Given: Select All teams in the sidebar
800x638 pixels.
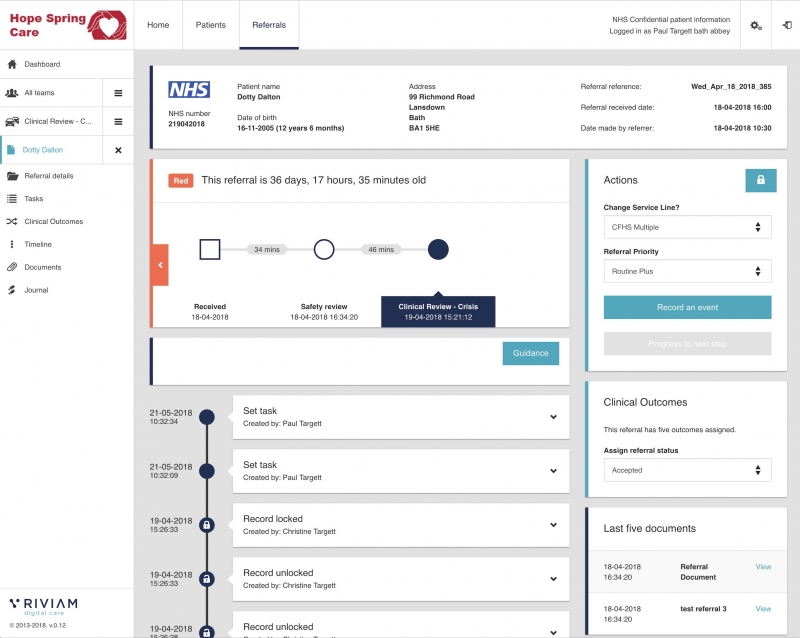Looking at the screenshot, I should (39, 93).
